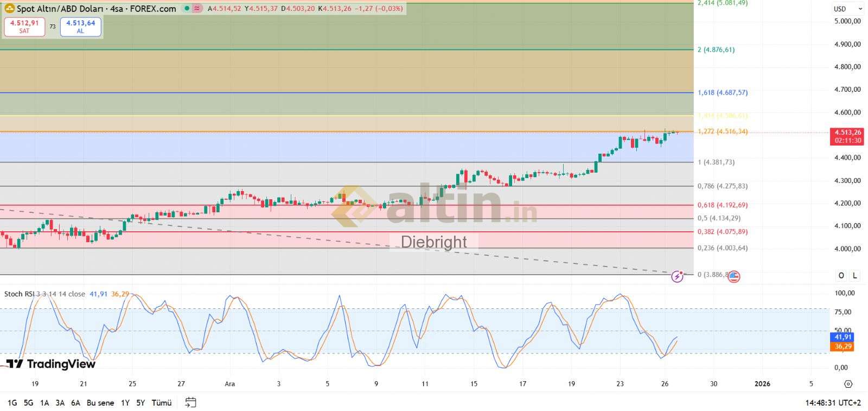Click the gold bars symbol icon
868x411 pixels.
pos(9,9)
